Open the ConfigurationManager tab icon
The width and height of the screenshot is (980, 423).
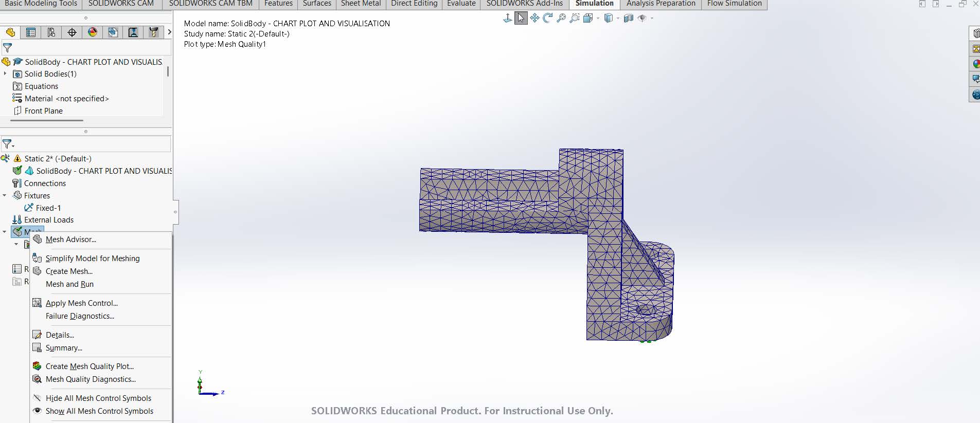pos(51,32)
